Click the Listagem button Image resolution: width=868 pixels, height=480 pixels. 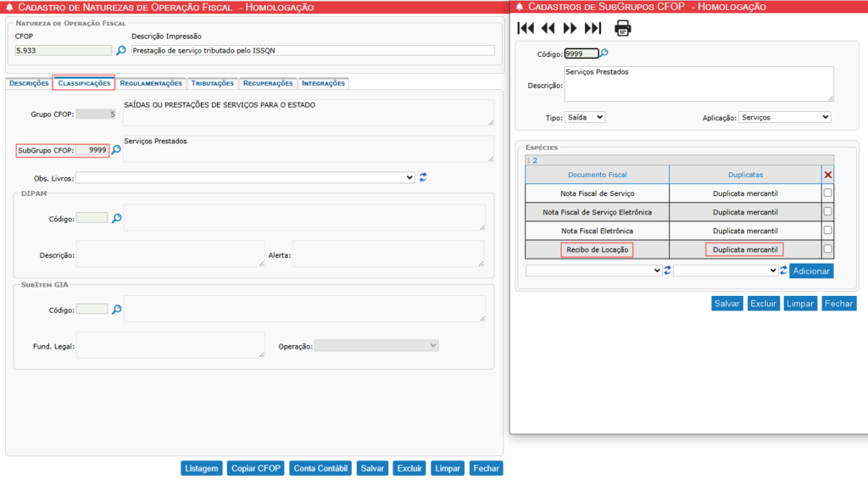[202, 468]
